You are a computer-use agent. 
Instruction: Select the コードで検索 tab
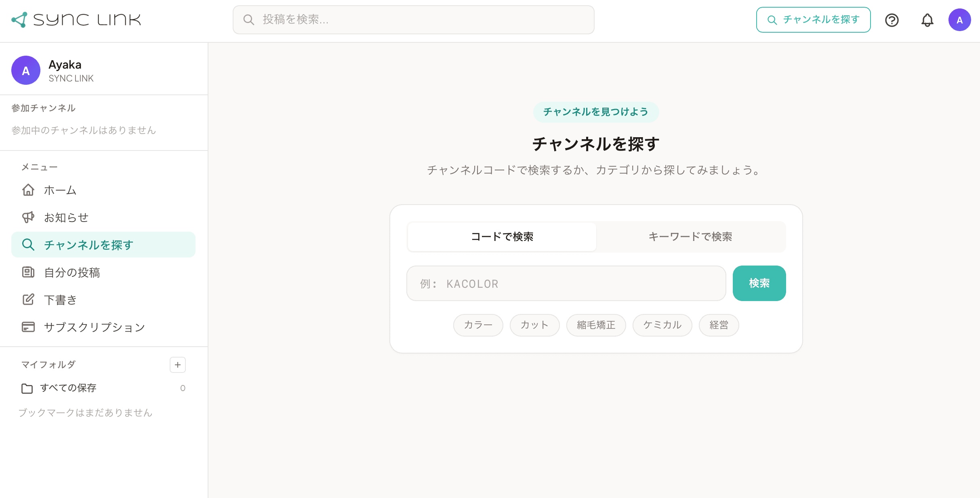502,237
